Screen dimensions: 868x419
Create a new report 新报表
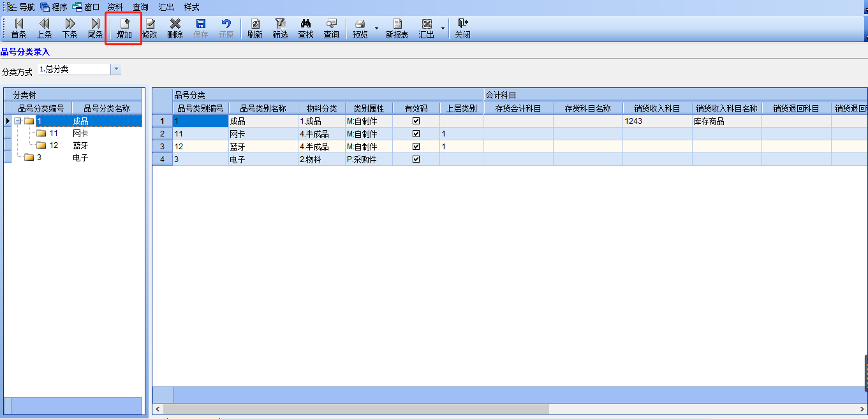[x=397, y=29]
